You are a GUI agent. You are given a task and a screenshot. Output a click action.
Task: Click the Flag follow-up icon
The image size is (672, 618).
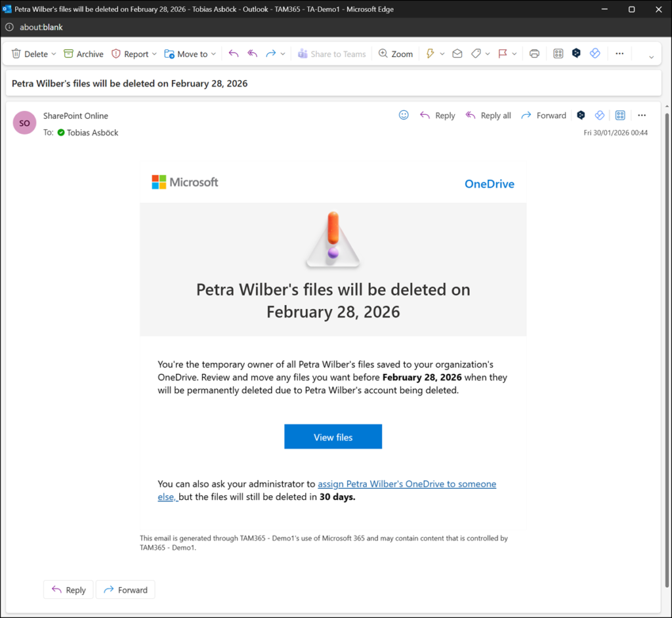(502, 54)
